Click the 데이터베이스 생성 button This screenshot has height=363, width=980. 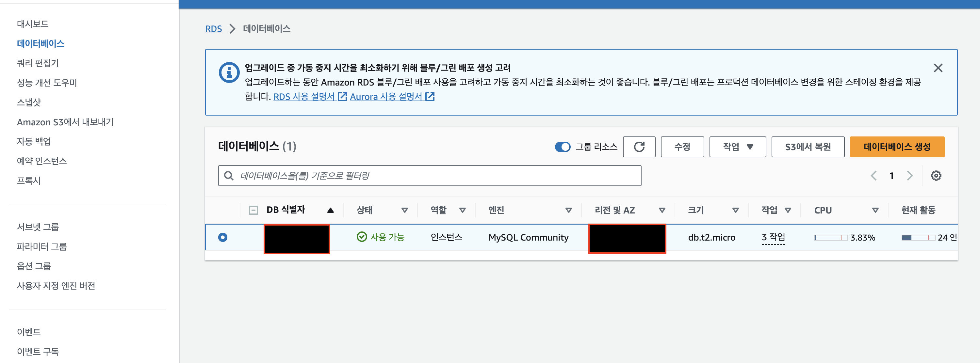tap(897, 147)
